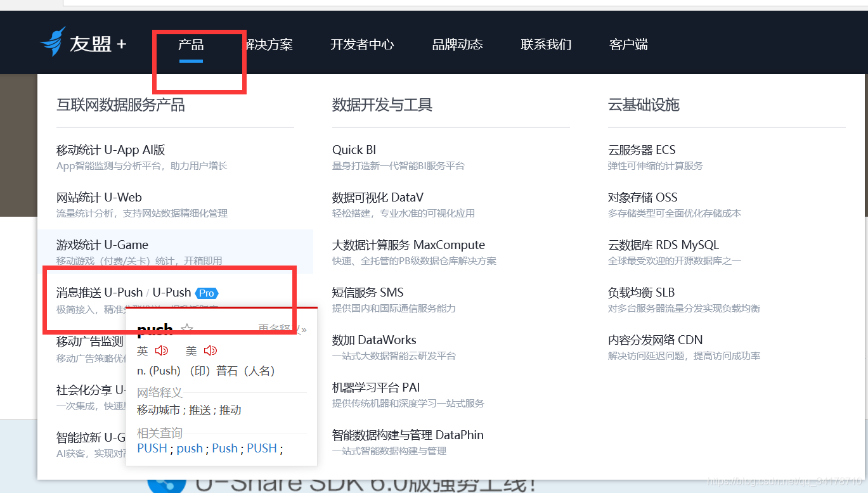The width and height of the screenshot is (868, 493).
Task: Click the last PUSH related query
Action: [262, 449]
